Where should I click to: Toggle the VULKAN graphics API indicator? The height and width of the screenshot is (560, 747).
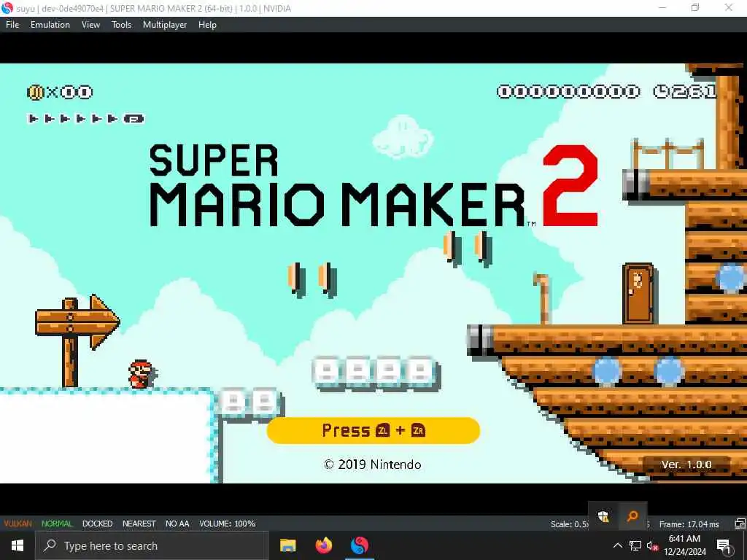pos(18,524)
